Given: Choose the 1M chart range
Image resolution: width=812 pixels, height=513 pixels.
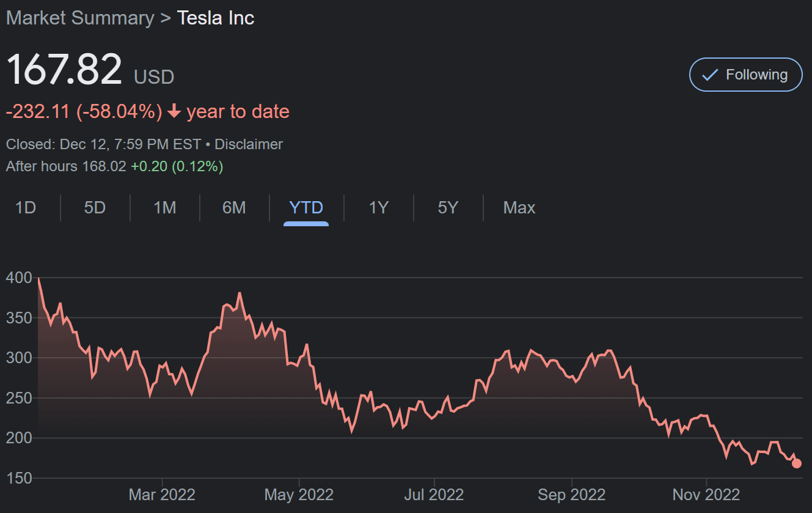Looking at the screenshot, I should [x=164, y=208].
